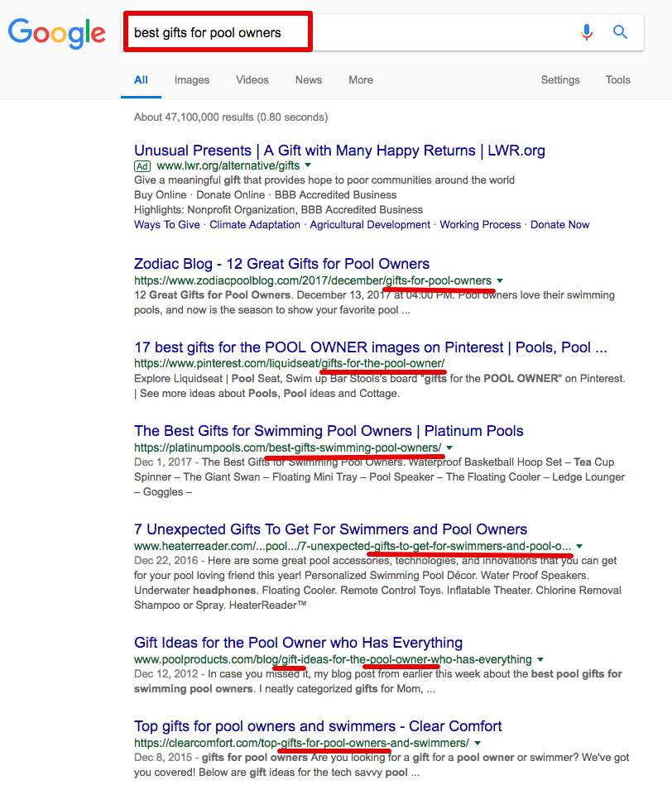The width and height of the screenshot is (672, 785).
Task: Open search Tools options
Action: click(x=618, y=80)
